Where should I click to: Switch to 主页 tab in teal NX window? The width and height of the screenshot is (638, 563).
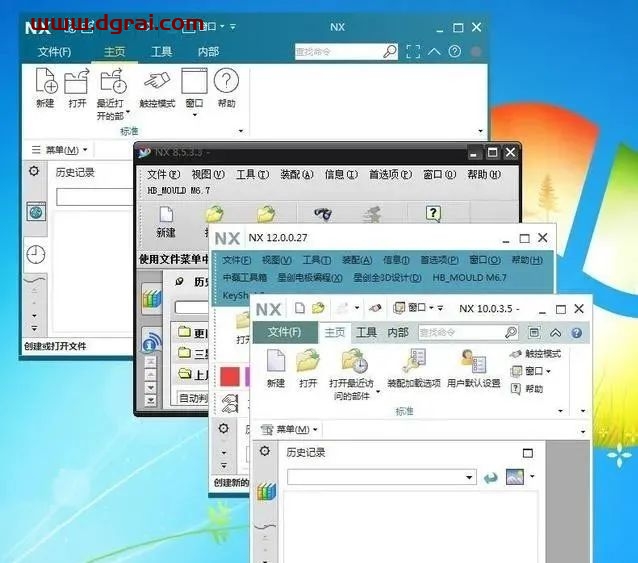pos(114,52)
